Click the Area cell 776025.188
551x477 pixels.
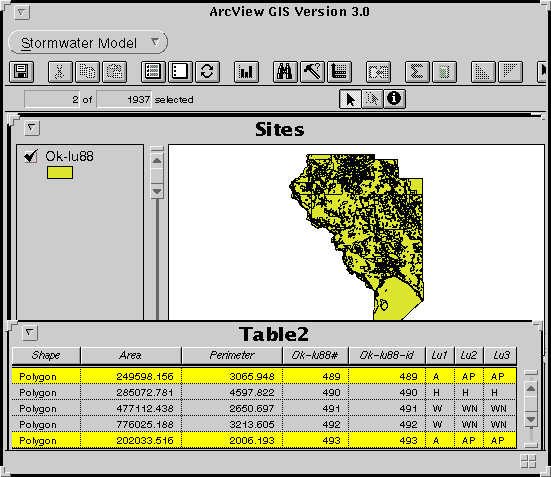coord(131,424)
